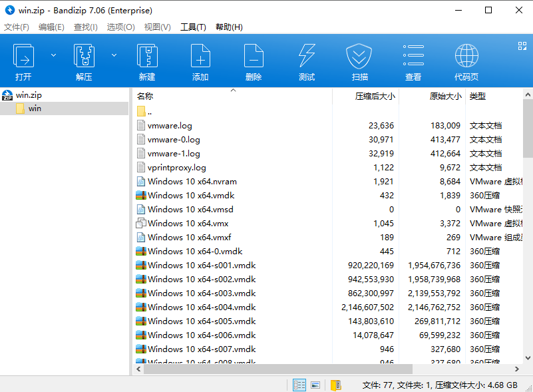Open the 编辑(E) menu

51,27
